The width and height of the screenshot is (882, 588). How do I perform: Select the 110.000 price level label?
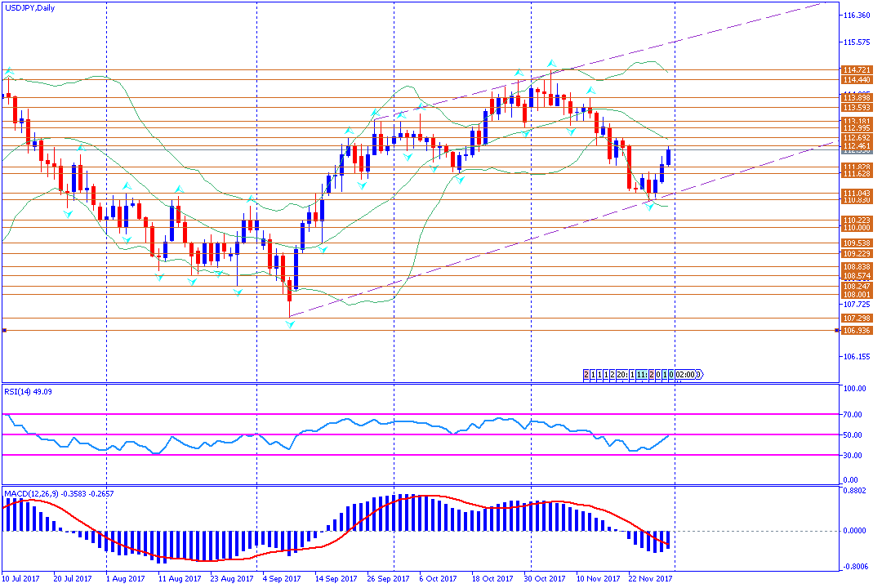(x=856, y=229)
